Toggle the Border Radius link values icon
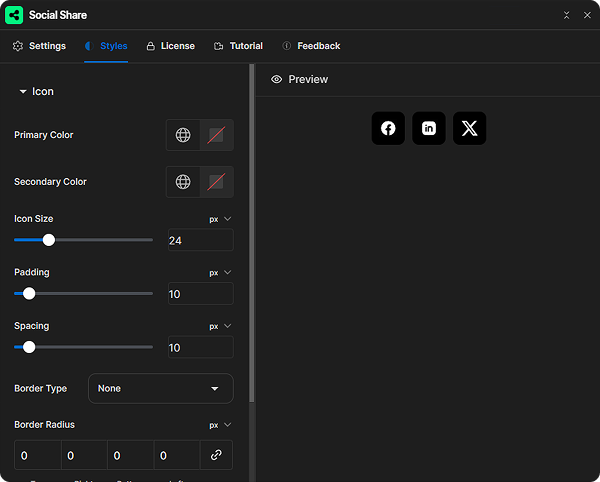This screenshot has width=600, height=482. [x=216, y=455]
